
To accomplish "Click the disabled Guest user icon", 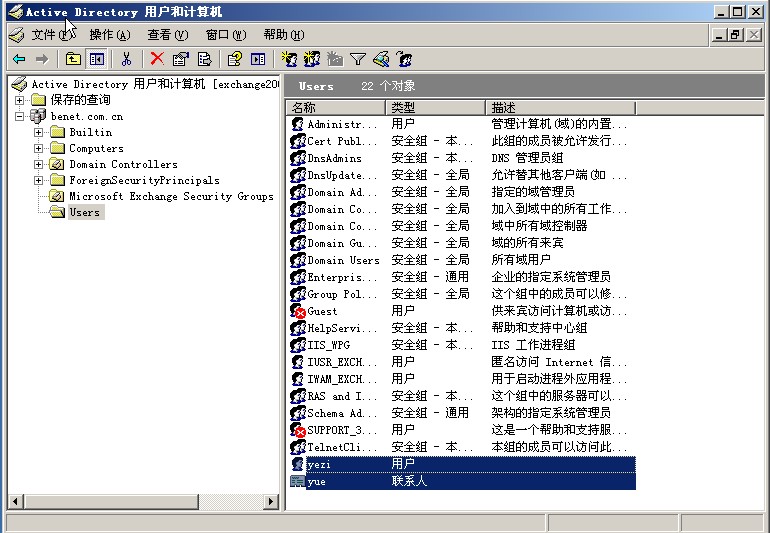I will point(298,311).
